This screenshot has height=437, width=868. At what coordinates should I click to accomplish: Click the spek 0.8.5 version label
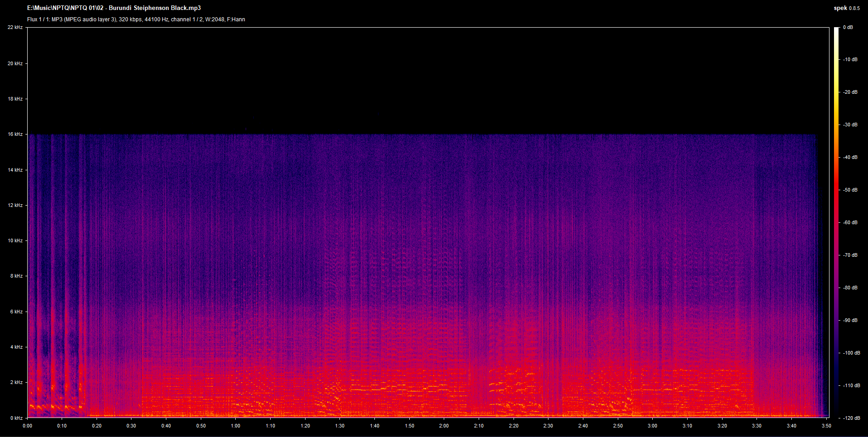(x=846, y=8)
